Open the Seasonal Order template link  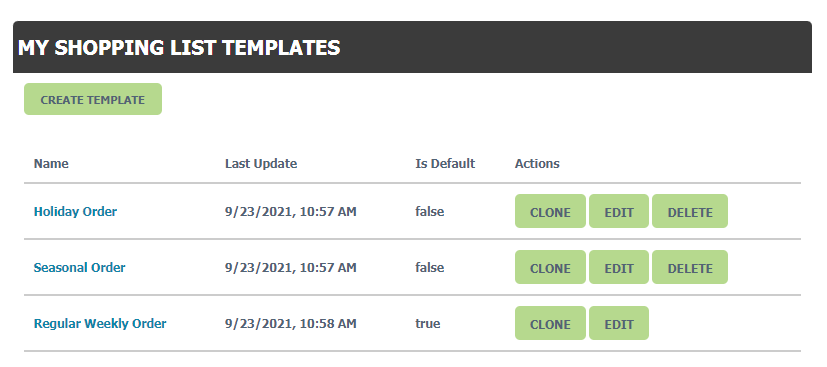[x=80, y=267]
